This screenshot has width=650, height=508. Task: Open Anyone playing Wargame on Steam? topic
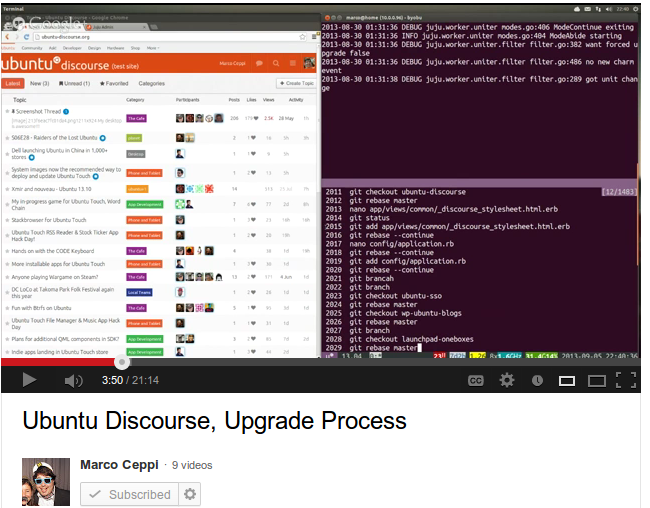(55, 277)
